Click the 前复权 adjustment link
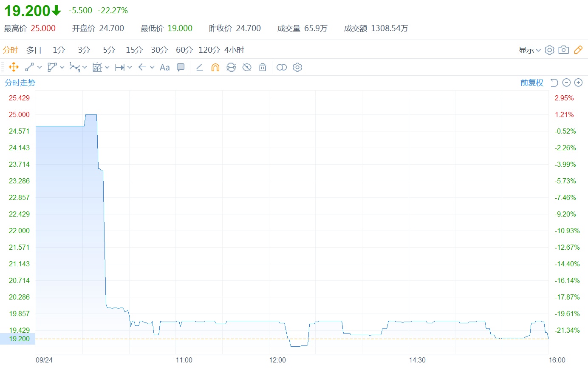 [531, 83]
